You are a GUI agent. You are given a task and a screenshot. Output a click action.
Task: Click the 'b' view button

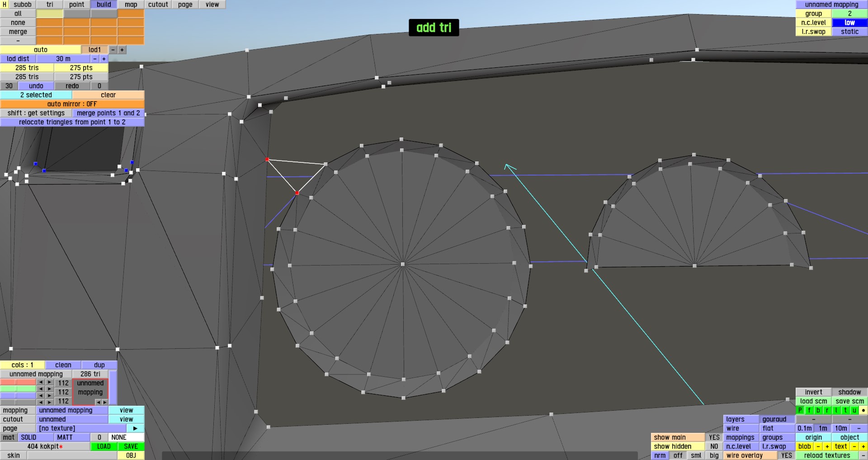pyautogui.click(x=818, y=410)
